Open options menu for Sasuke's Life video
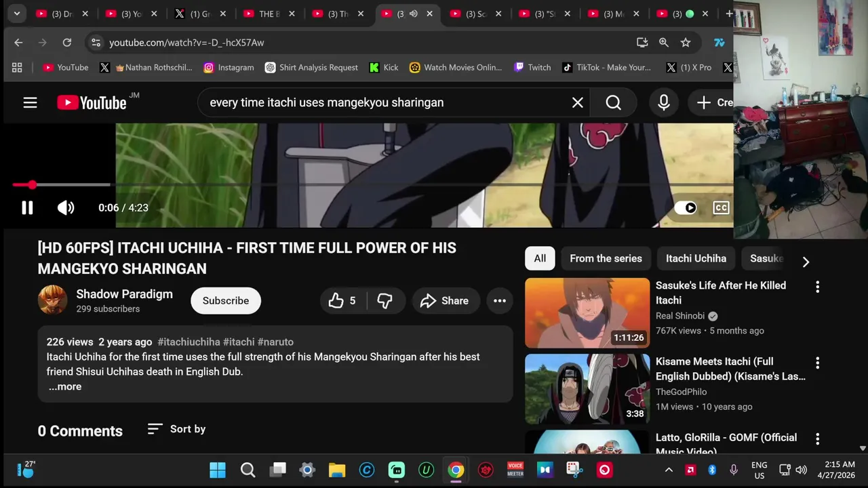The image size is (868, 488). (817, 287)
